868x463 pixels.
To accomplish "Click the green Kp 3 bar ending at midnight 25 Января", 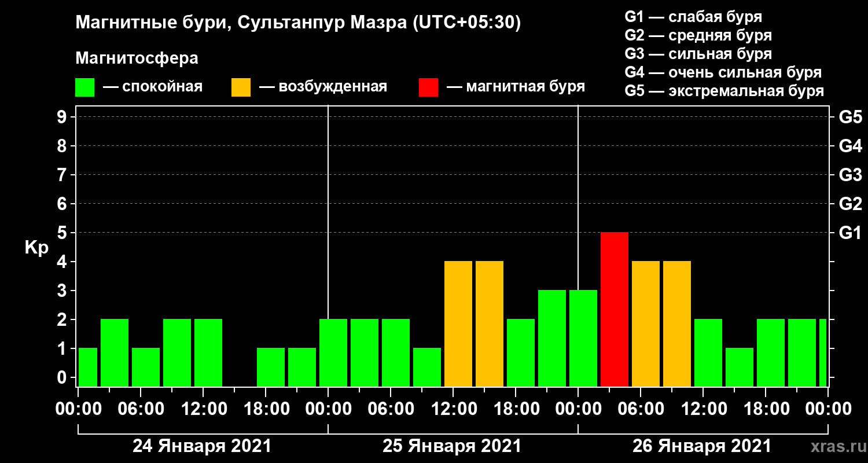I will pos(552,339).
